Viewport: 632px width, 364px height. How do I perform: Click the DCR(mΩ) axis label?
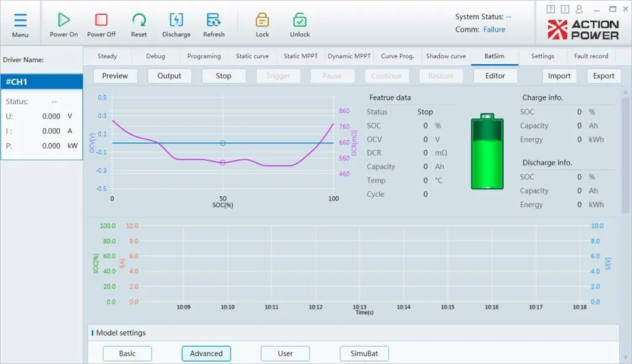[354, 143]
